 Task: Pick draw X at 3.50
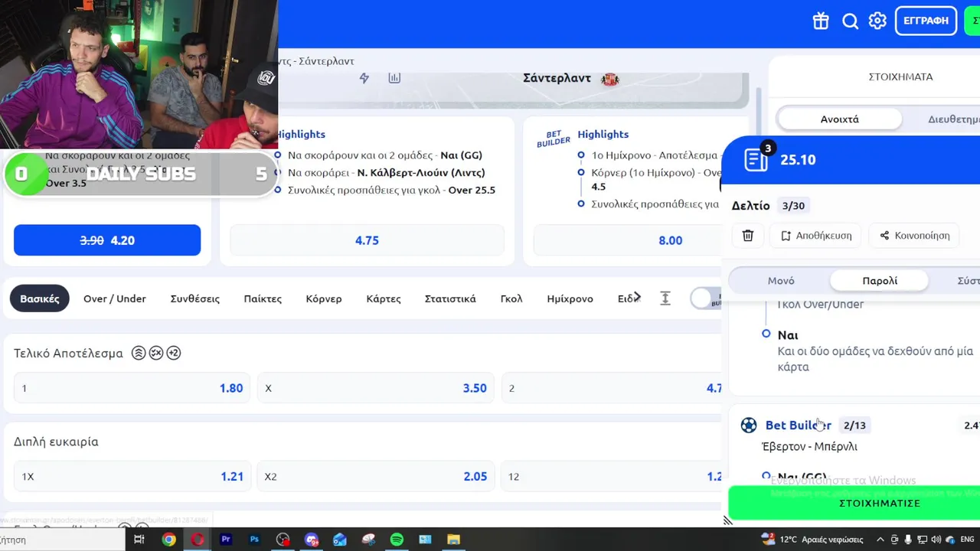pyautogui.click(x=376, y=388)
